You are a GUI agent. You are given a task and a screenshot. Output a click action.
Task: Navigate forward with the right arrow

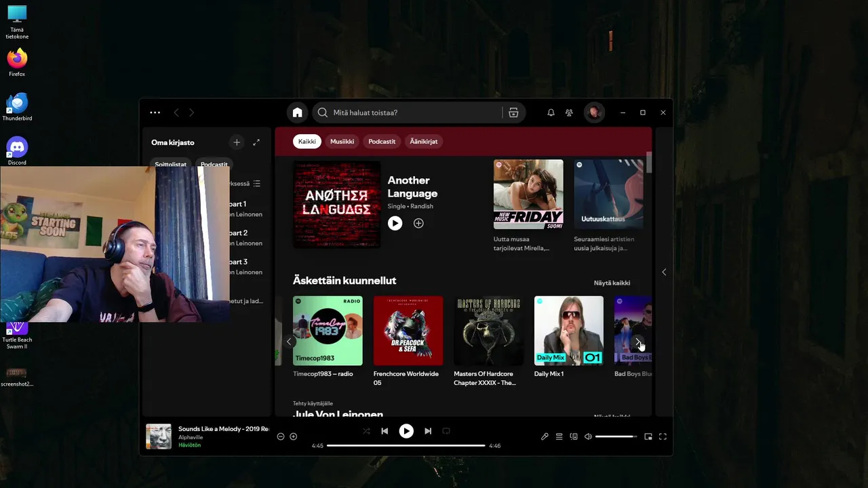click(191, 113)
